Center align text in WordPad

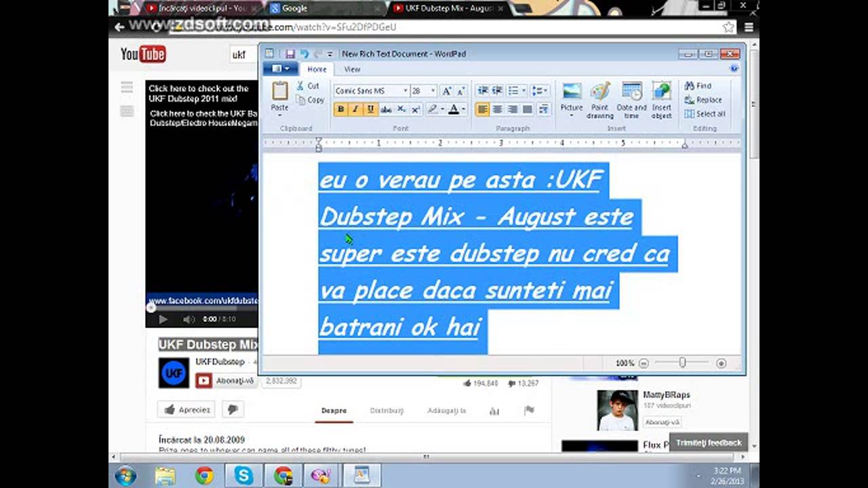497,109
